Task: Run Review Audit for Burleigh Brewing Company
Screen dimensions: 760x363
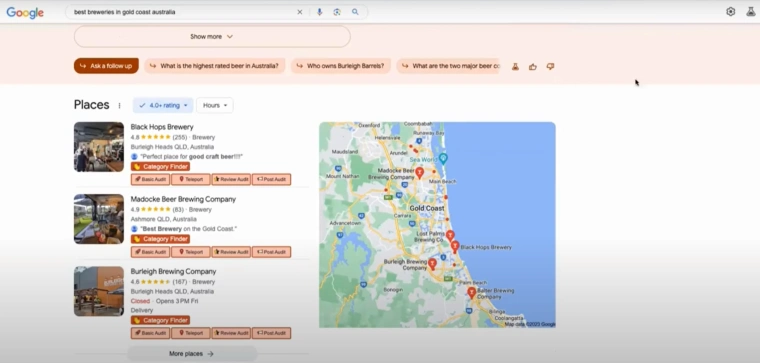Action: [231, 333]
